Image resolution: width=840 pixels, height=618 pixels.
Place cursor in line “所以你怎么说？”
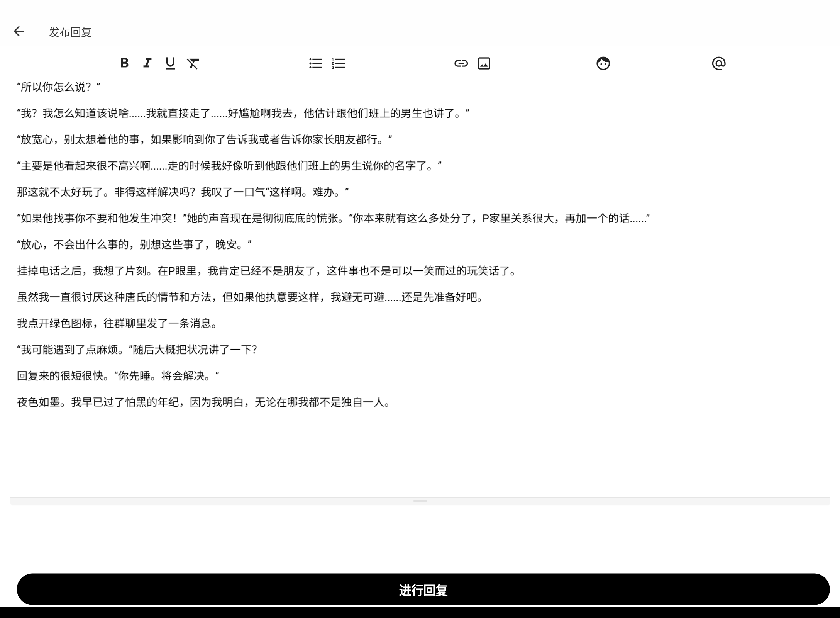point(59,87)
